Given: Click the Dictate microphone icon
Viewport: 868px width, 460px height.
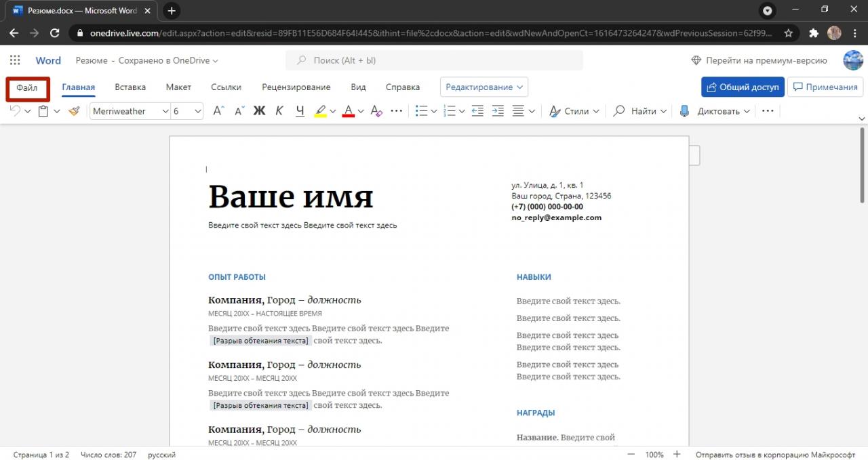Looking at the screenshot, I should click(685, 111).
